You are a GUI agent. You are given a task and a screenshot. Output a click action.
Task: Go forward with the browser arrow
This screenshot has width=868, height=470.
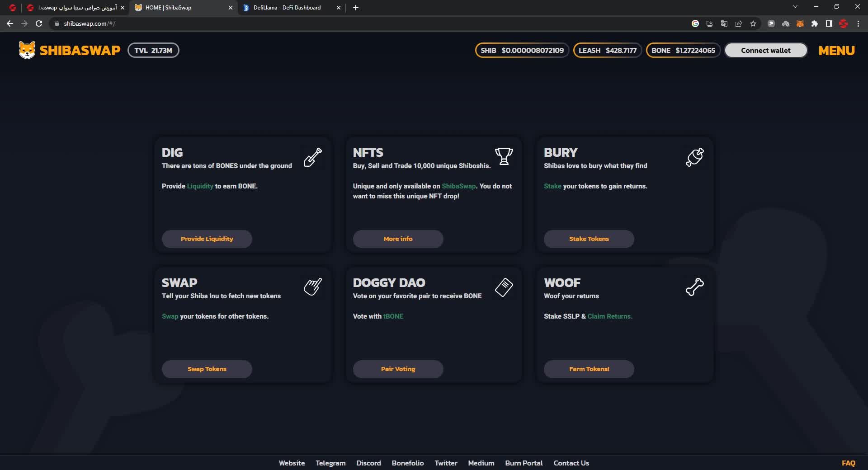[x=24, y=23]
